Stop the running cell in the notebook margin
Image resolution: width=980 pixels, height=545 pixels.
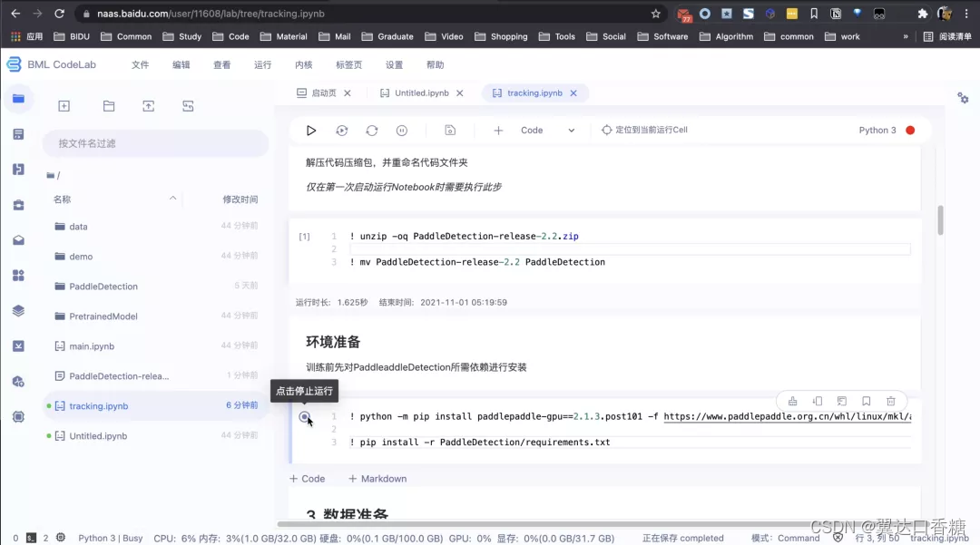pyautogui.click(x=304, y=418)
